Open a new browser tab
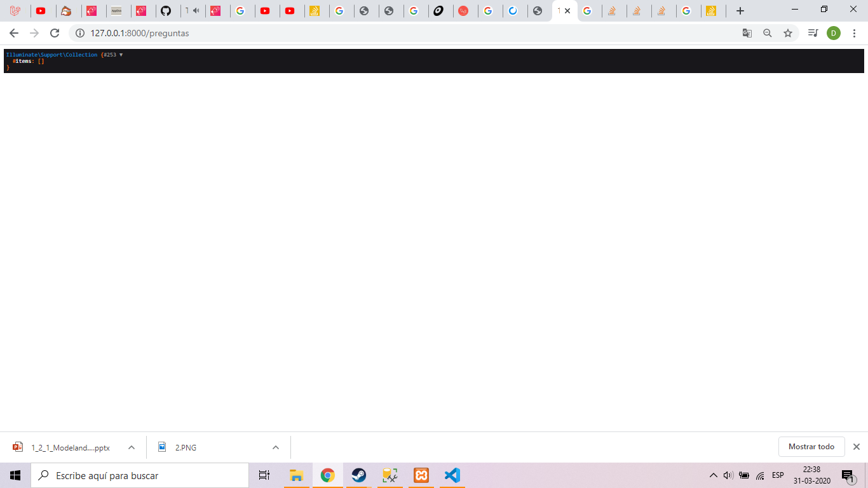 [740, 11]
